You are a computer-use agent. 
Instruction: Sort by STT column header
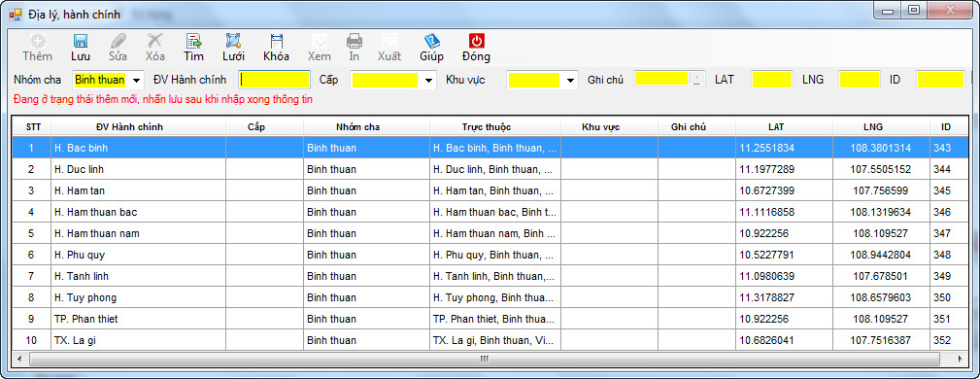[x=32, y=127]
